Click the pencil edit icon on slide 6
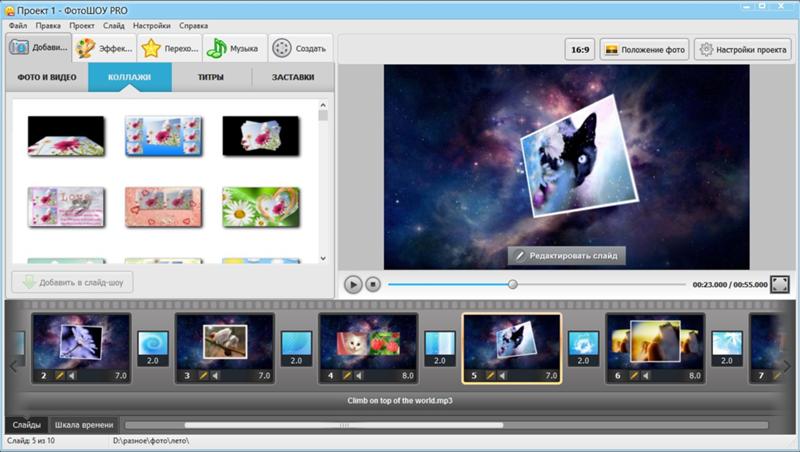Screen dimensions: 800x452 [634, 375]
